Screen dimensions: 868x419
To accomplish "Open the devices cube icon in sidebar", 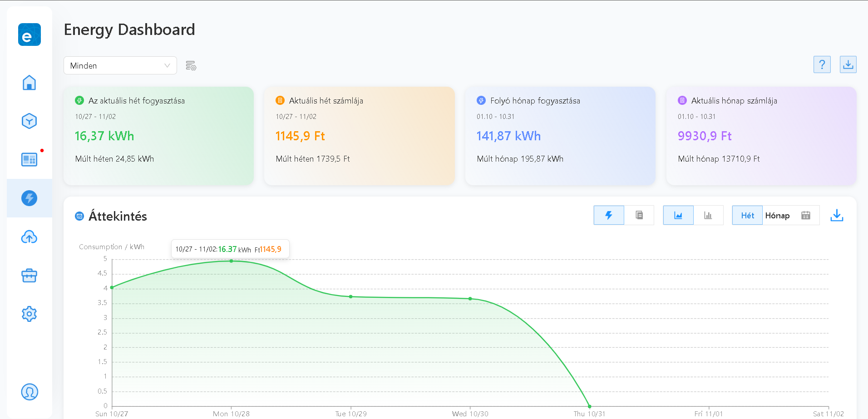I will coord(30,121).
